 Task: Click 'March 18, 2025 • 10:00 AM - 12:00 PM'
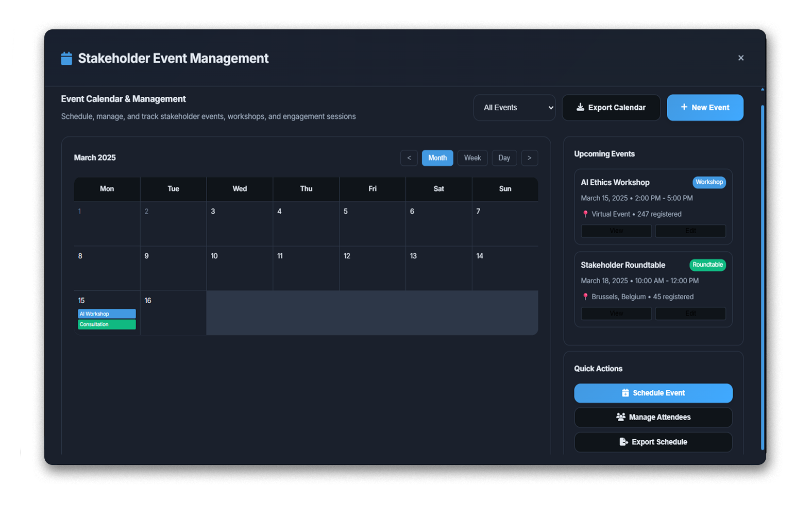click(640, 281)
